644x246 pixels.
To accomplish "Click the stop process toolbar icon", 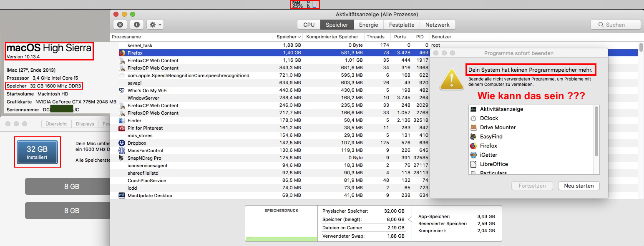I will coord(120,25).
